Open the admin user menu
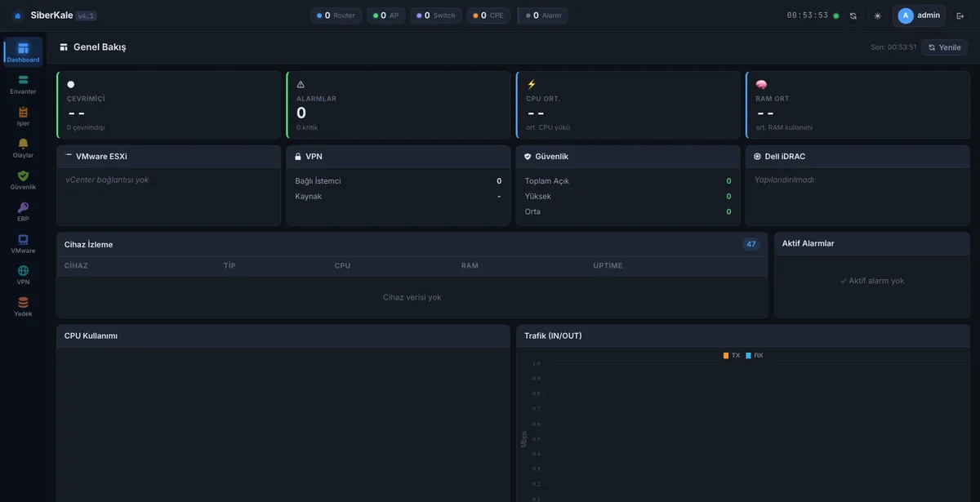Image resolution: width=980 pixels, height=502 pixels. pos(919,16)
